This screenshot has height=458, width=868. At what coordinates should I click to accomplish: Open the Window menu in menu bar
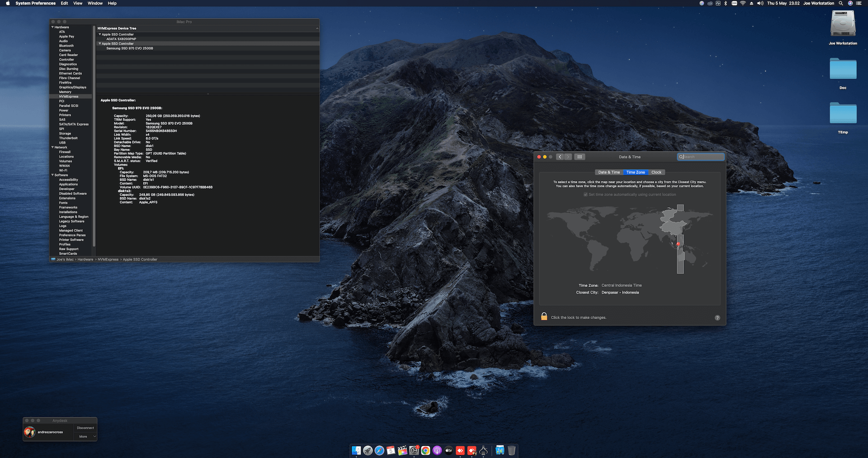tap(95, 3)
